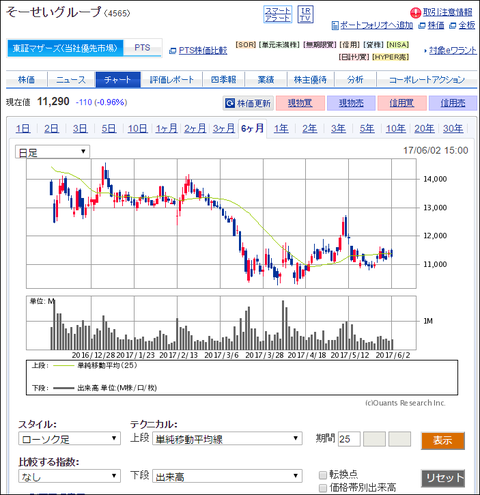Select 2ヶ月 chart period

tap(195, 129)
